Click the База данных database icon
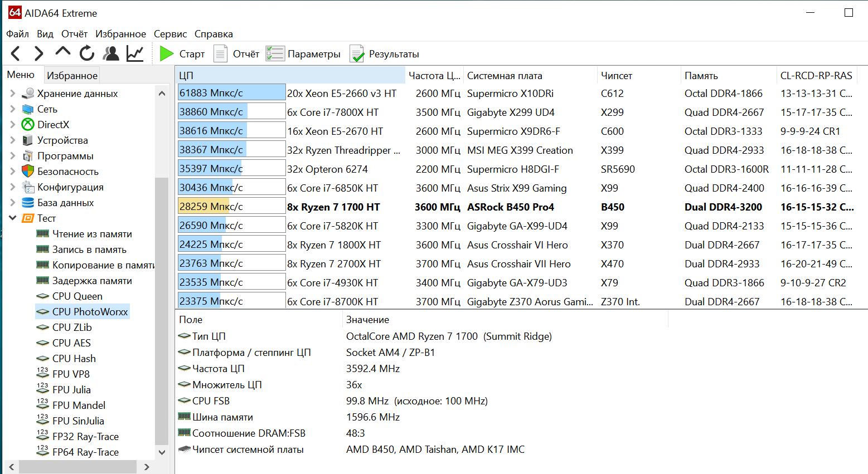The height and width of the screenshot is (474, 868). tap(28, 203)
